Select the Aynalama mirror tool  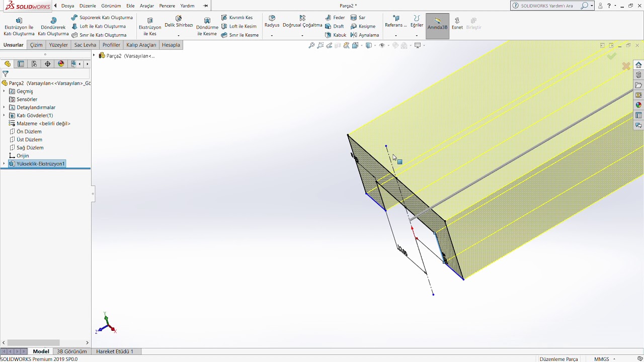[x=365, y=35]
